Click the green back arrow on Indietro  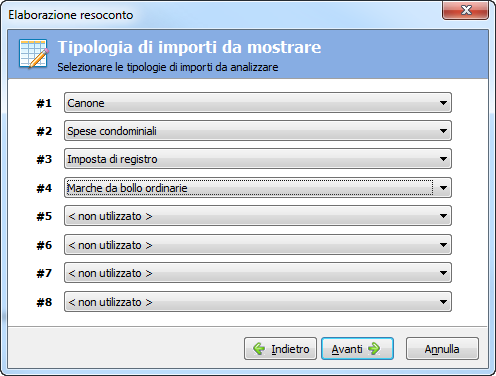coord(259,349)
